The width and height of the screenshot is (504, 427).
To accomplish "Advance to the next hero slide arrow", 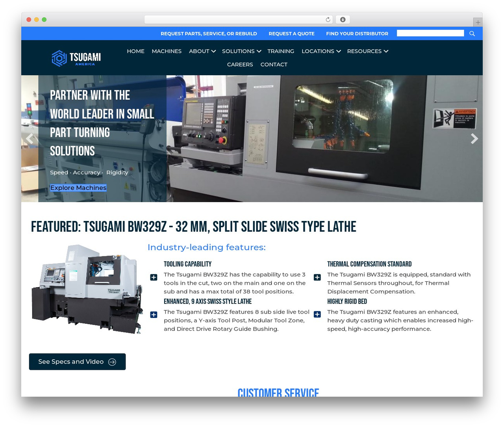I will point(474,139).
